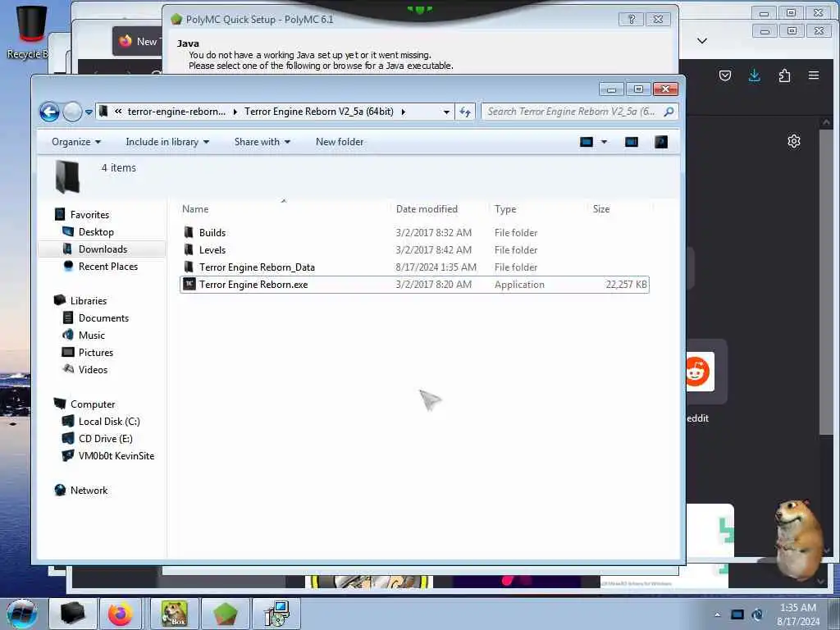Select the Levels folder icon

click(x=189, y=249)
